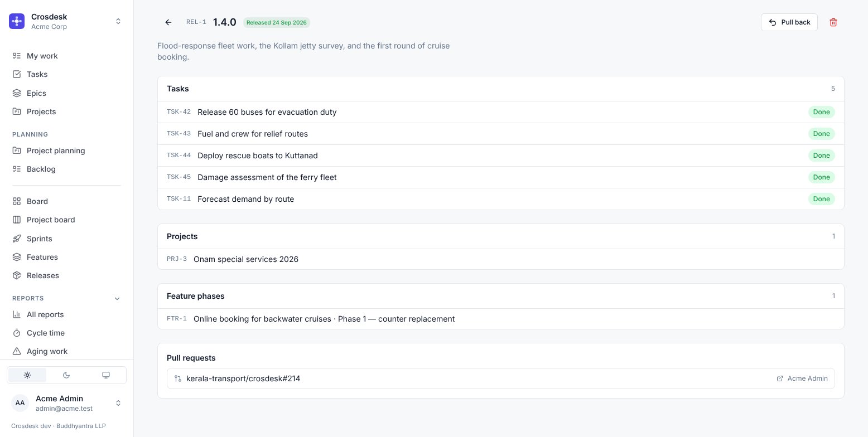This screenshot has width=868, height=437.
Task: Click the Acme Admin avatar initials
Action: 20,403
